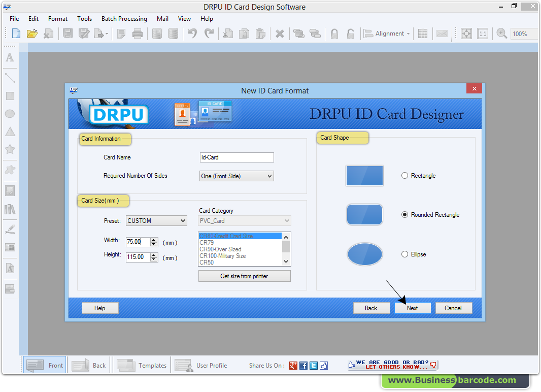Choose the Ellipse card shape option
The image size is (541, 392).
pos(404,254)
